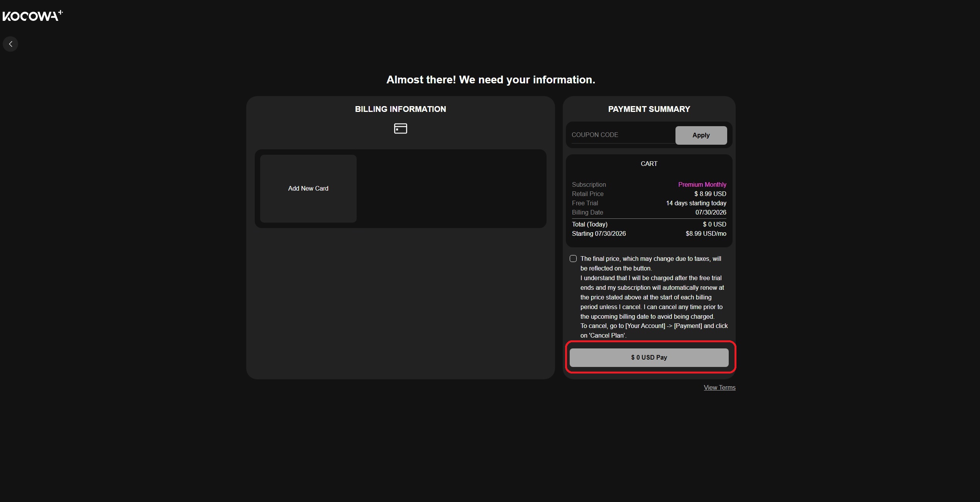Viewport: 980px width, 502px height.
Task: Open the Add New Card tile
Action: pyautogui.click(x=308, y=189)
